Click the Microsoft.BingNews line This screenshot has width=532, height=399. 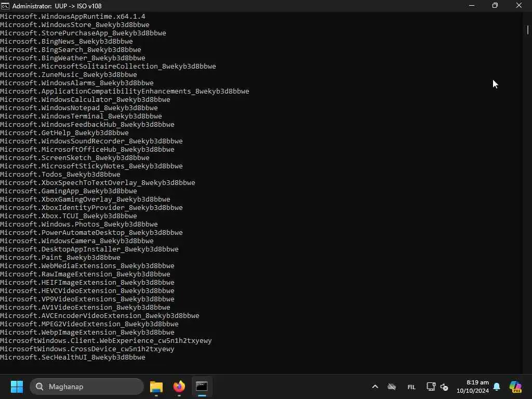point(66,42)
